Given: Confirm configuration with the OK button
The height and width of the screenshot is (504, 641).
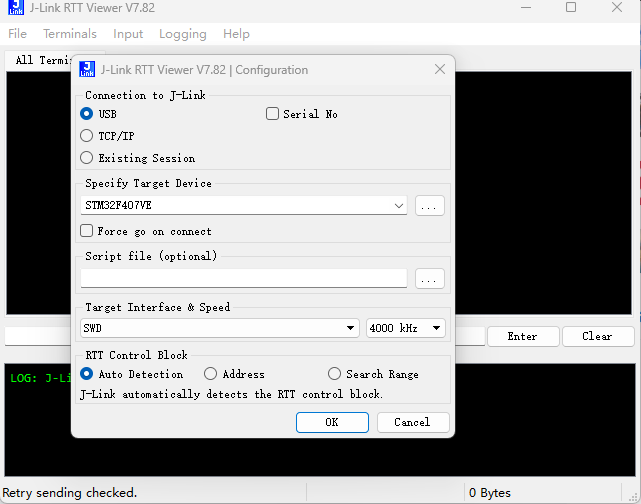Looking at the screenshot, I should point(332,422).
